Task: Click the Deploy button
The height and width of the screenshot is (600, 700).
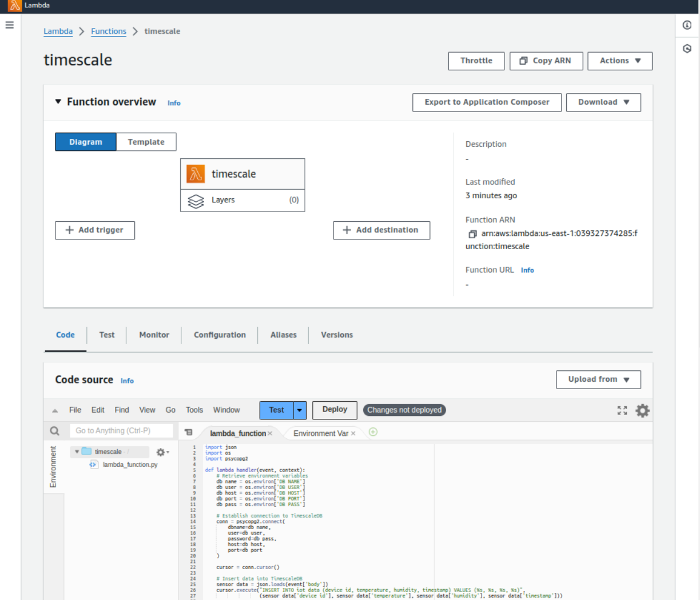Action: [x=335, y=410]
